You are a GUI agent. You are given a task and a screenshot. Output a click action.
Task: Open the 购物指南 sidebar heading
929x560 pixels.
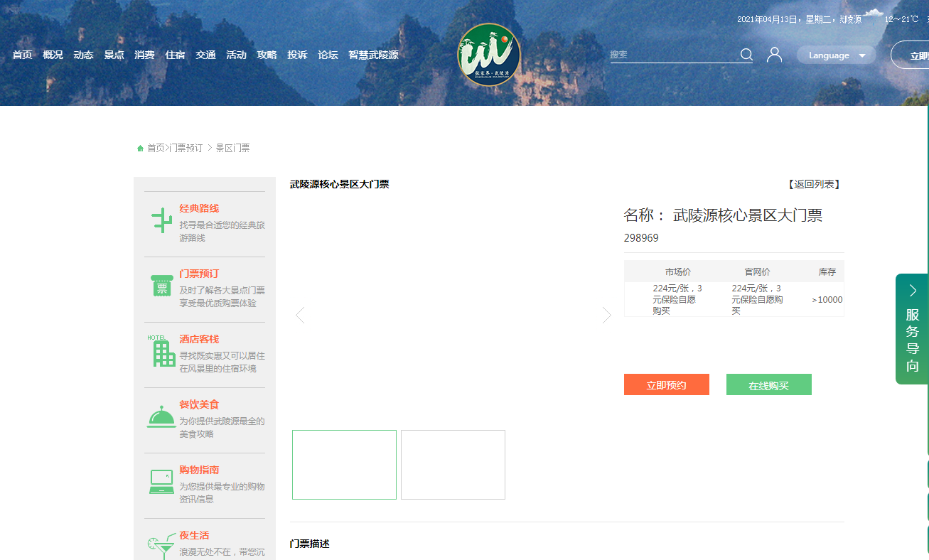[199, 470]
